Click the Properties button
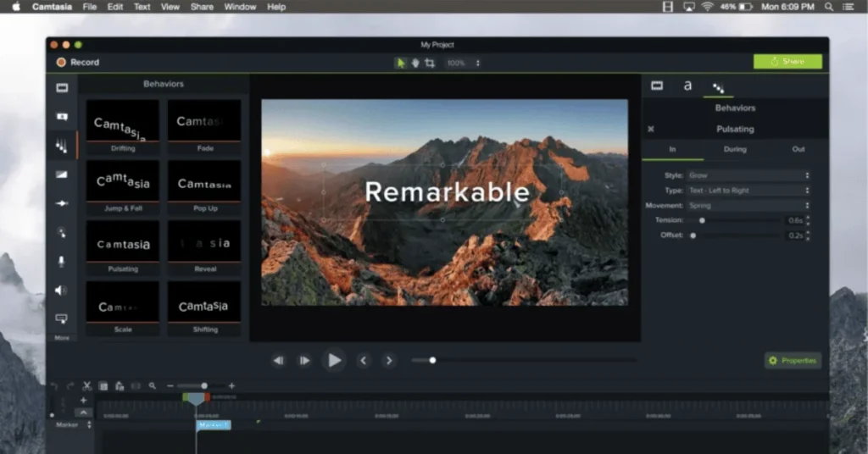The height and width of the screenshot is (454, 868). [x=793, y=361]
